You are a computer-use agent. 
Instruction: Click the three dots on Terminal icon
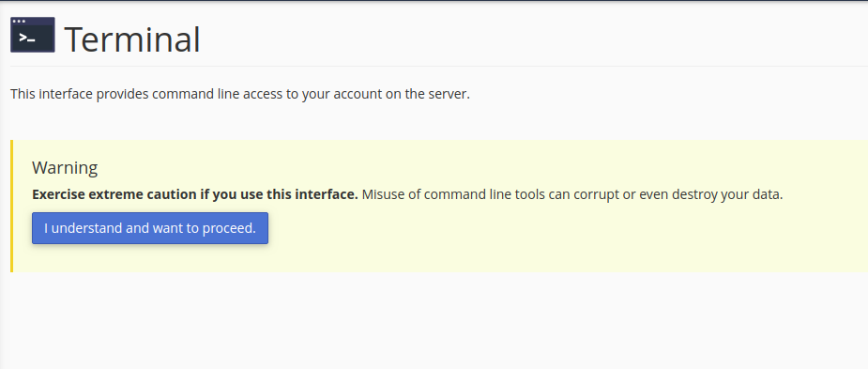coord(20,22)
